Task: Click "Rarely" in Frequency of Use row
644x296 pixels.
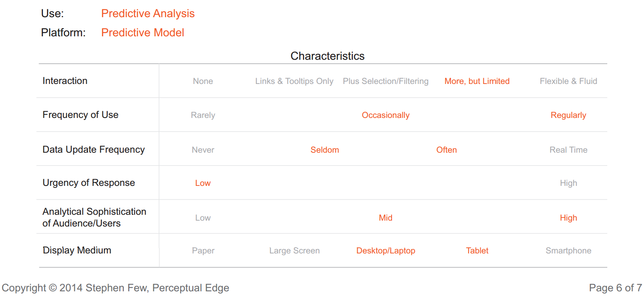Action: coord(203,115)
